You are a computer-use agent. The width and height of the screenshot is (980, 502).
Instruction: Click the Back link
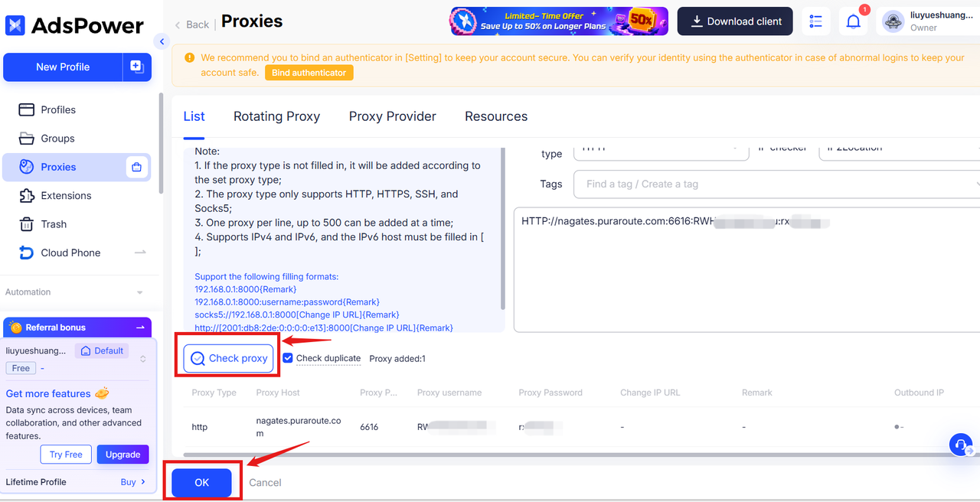[191, 24]
